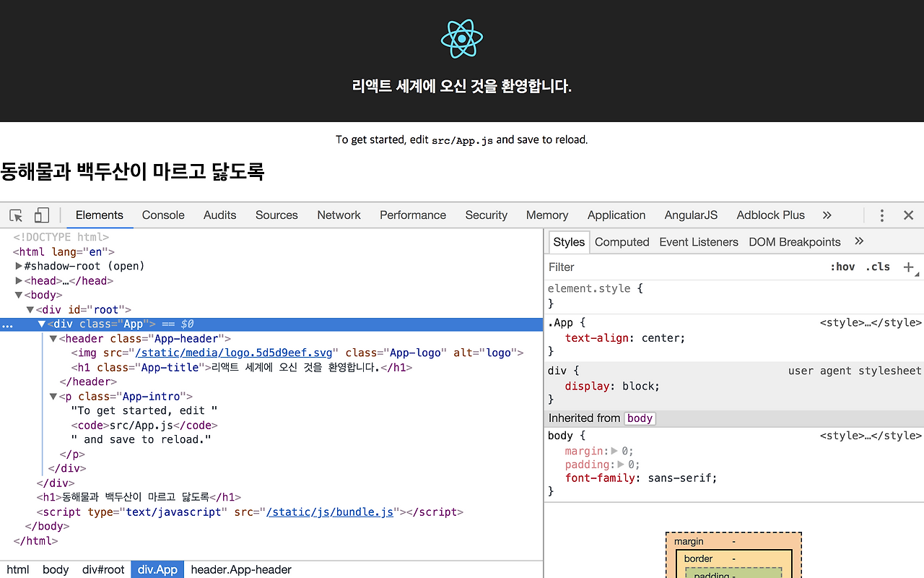Click the text-align: center declaration
Screen dimensions: 924x578
625,337
